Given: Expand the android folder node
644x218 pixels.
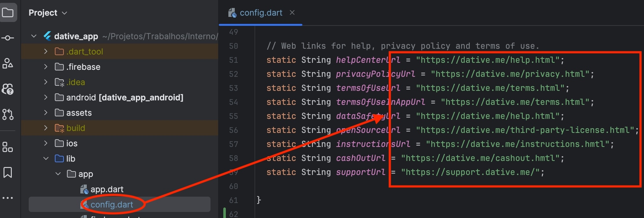Looking at the screenshot, I should click(46, 97).
